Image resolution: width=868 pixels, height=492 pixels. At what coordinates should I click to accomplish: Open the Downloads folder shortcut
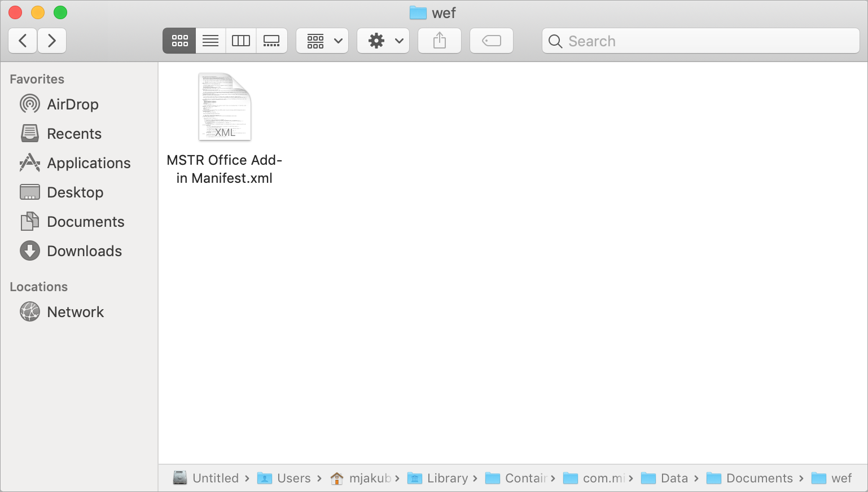click(85, 251)
